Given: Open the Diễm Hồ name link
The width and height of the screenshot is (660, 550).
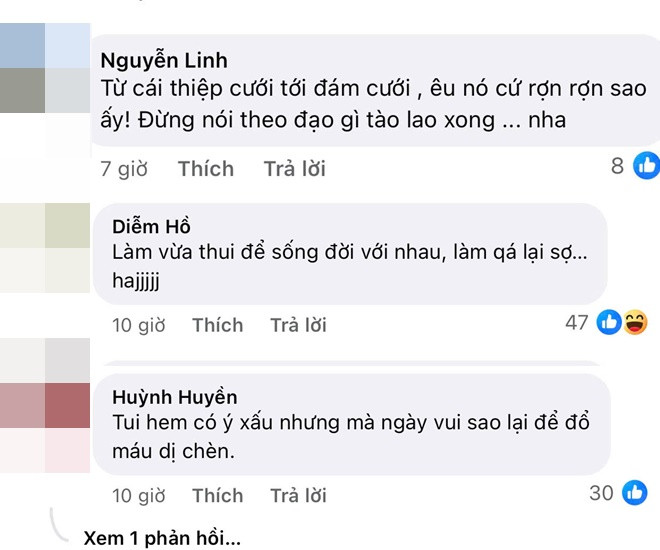Looking at the screenshot, I should pyautogui.click(x=151, y=226).
